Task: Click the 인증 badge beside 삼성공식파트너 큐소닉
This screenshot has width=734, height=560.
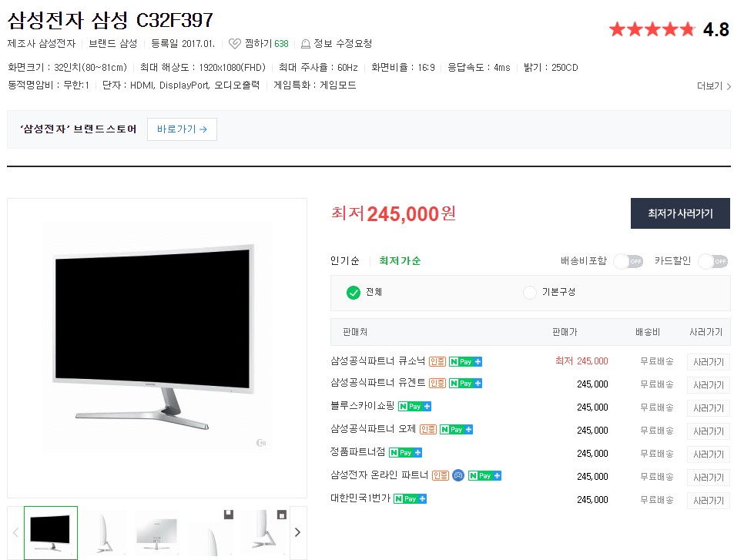Action: (437, 361)
